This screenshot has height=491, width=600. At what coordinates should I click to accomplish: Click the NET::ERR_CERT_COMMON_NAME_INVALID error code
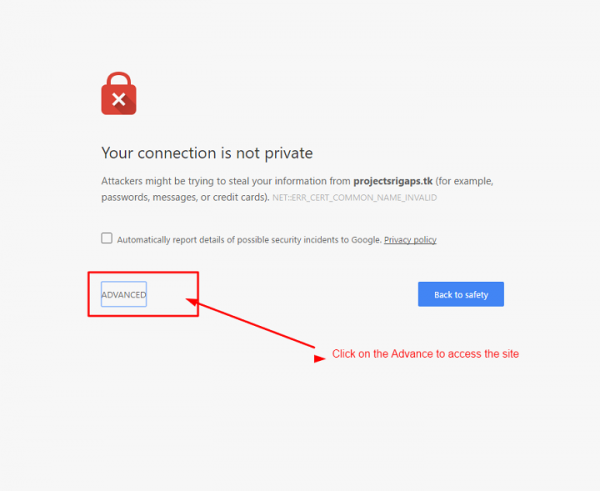point(355,198)
